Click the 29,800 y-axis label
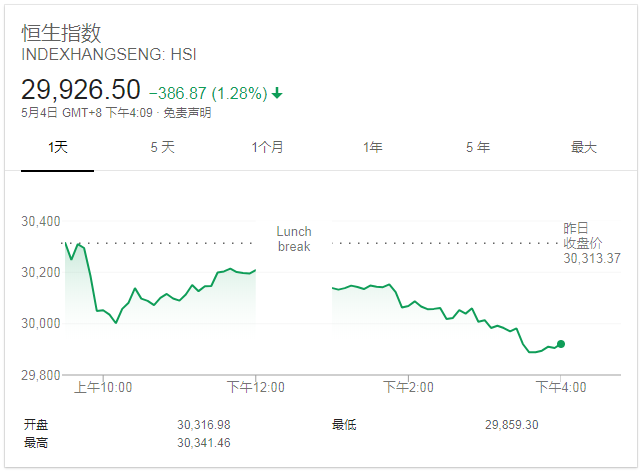The height and width of the screenshot is (472, 642). (x=41, y=375)
